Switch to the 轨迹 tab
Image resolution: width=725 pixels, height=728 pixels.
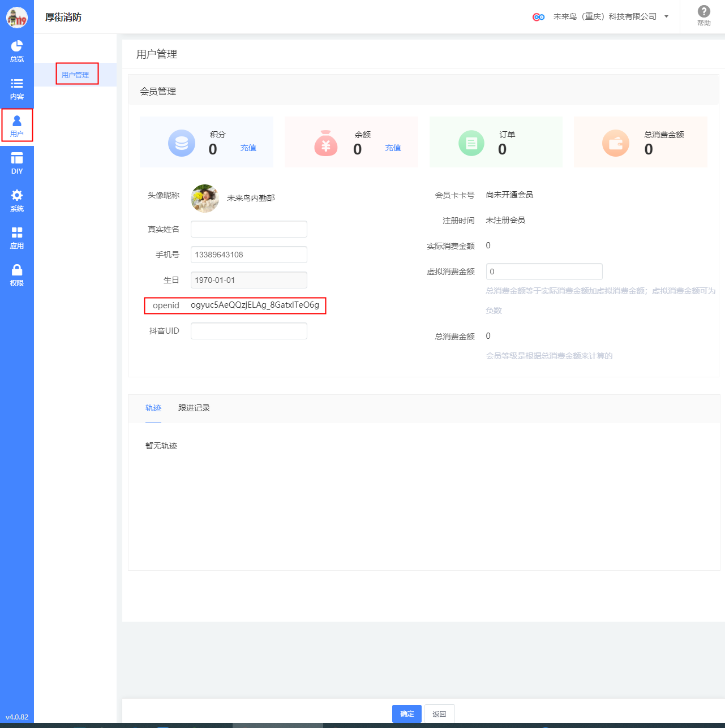click(153, 408)
